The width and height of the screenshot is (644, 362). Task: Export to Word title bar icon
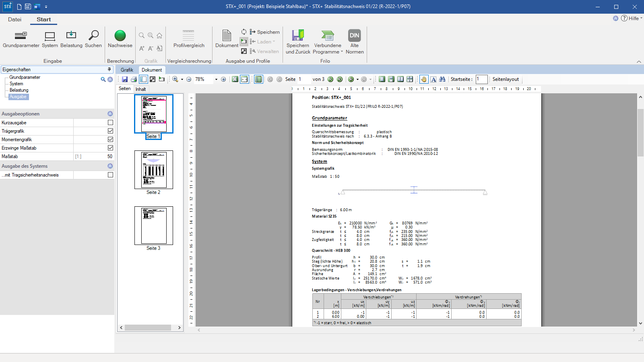(37, 7)
